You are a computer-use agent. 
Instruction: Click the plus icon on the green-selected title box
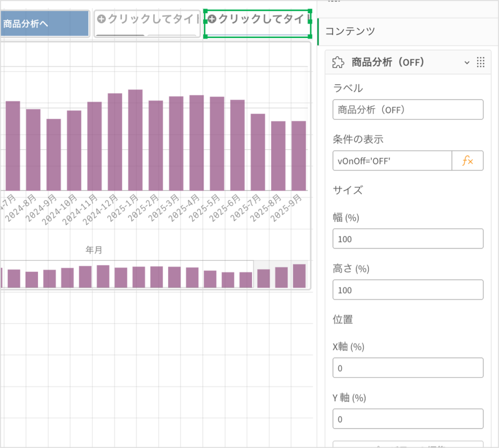click(x=212, y=19)
